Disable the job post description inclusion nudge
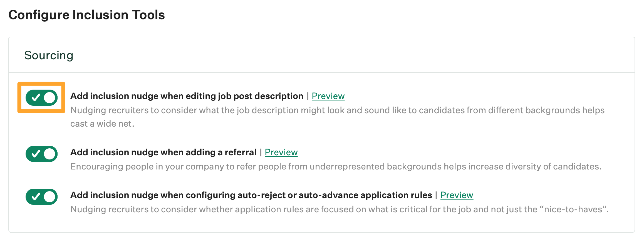 click(x=41, y=98)
